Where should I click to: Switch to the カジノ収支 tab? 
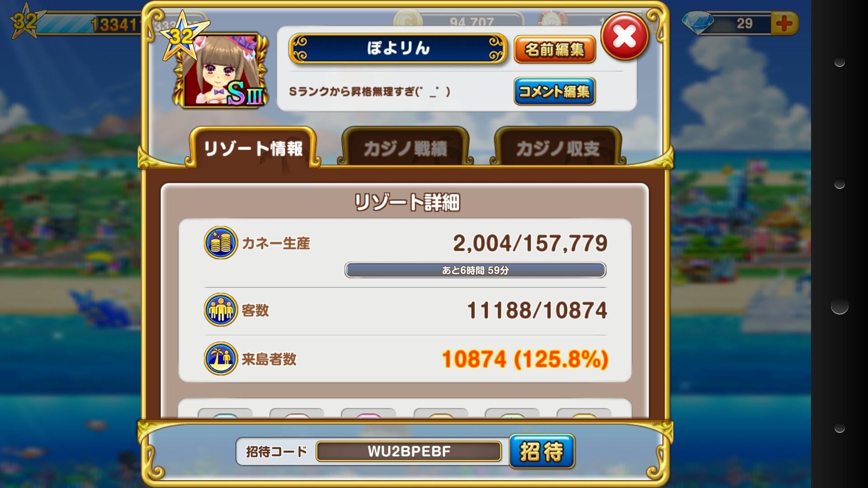tap(558, 147)
